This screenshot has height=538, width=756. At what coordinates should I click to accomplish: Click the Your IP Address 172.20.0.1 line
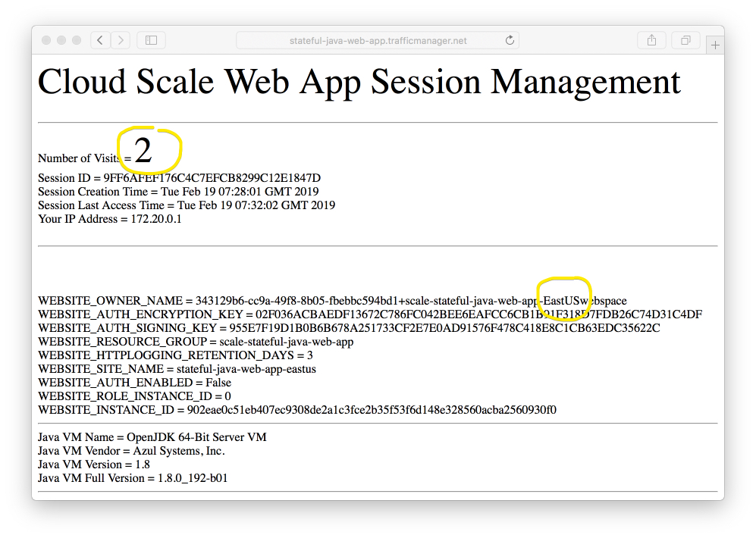110,219
